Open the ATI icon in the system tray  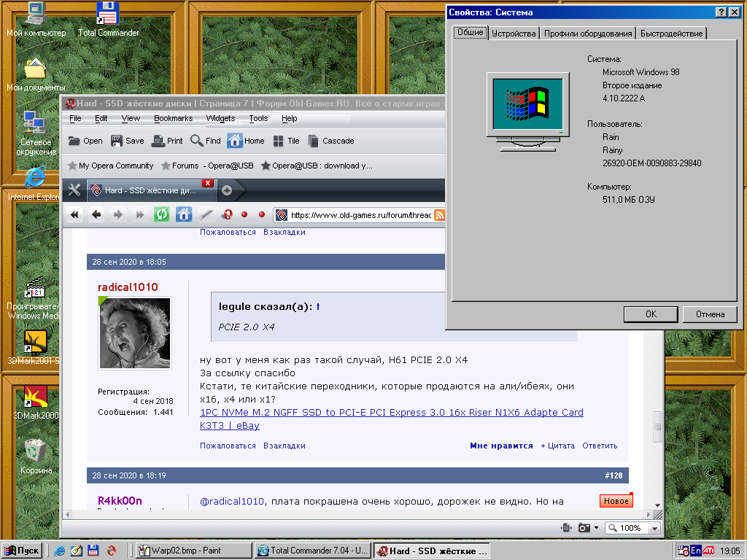(x=708, y=551)
